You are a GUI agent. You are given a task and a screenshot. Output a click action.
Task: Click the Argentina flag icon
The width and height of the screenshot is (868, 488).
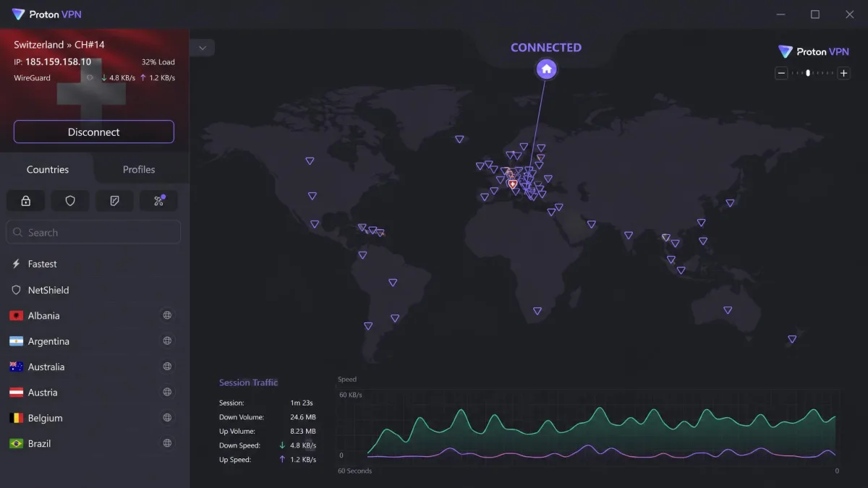tap(16, 341)
